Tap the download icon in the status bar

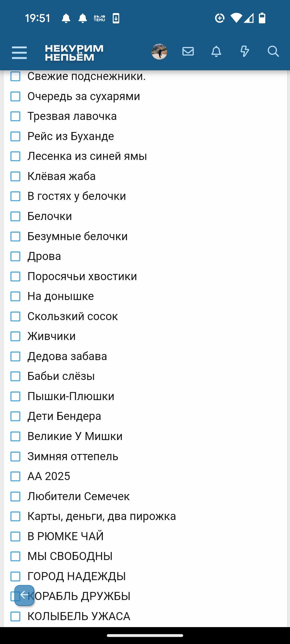coord(116,18)
